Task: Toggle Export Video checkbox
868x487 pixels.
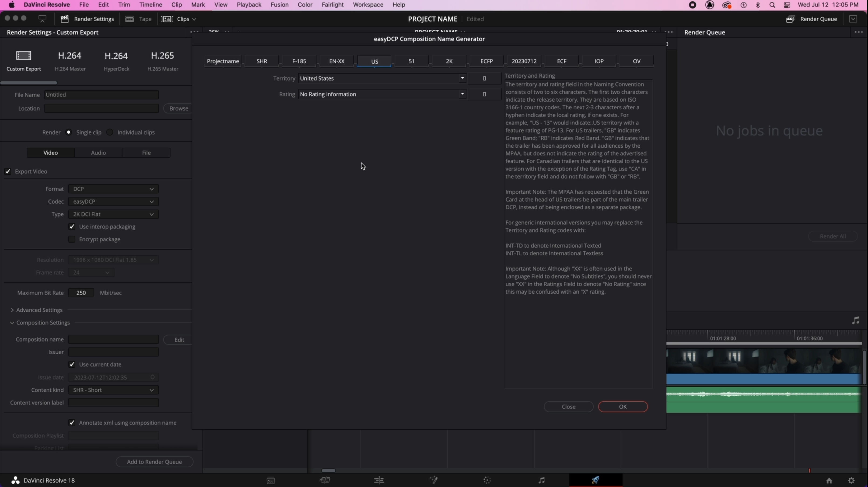Action: [8, 172]
